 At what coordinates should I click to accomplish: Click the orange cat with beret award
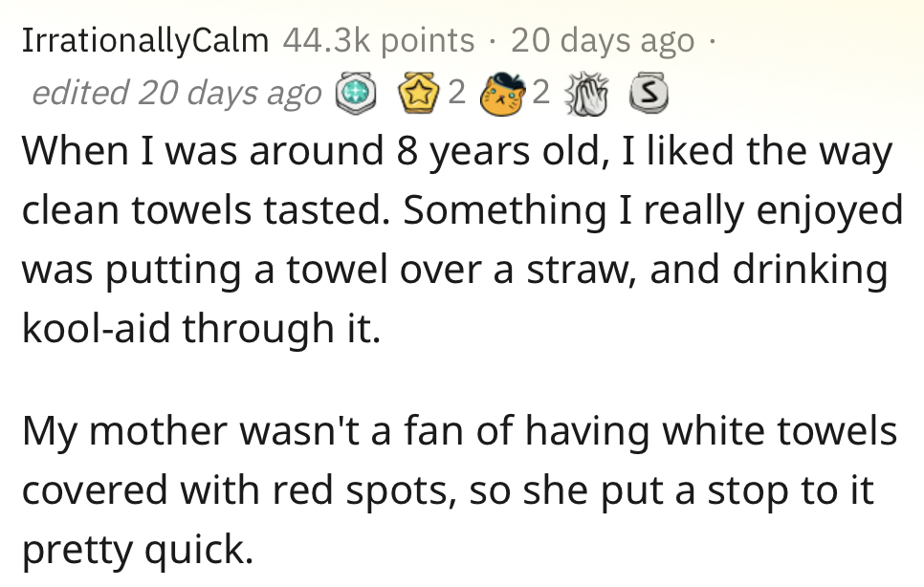point(506,94)
